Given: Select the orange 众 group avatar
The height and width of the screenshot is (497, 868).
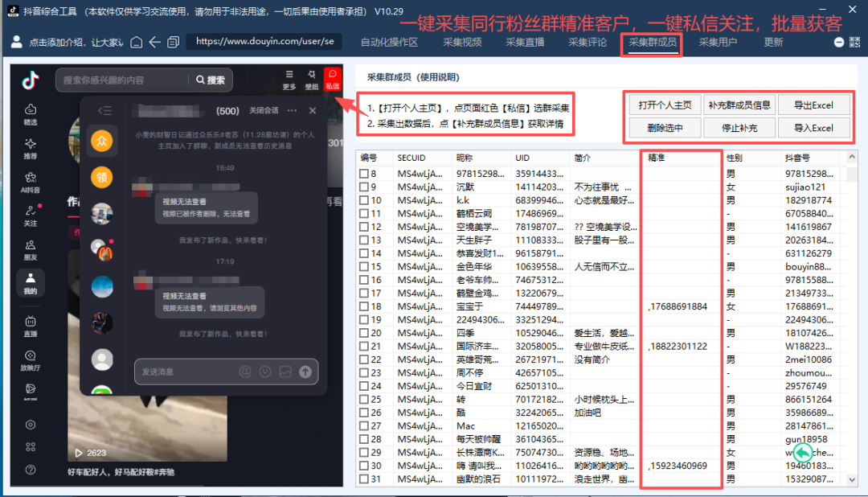Looking at the screenshot, I should 102,141.
